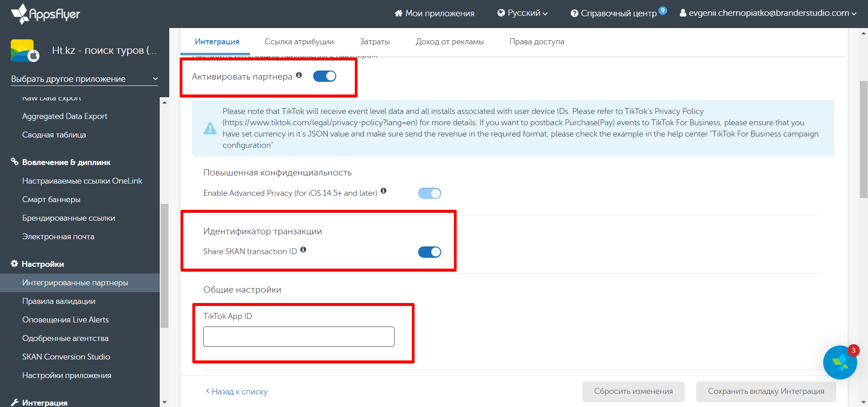Image resolution: width=868 pixels, height=407 pixels.
Task: Disable Share SKAN transaction ID switch
Action: pyautogui.click(x=429, y=252)
